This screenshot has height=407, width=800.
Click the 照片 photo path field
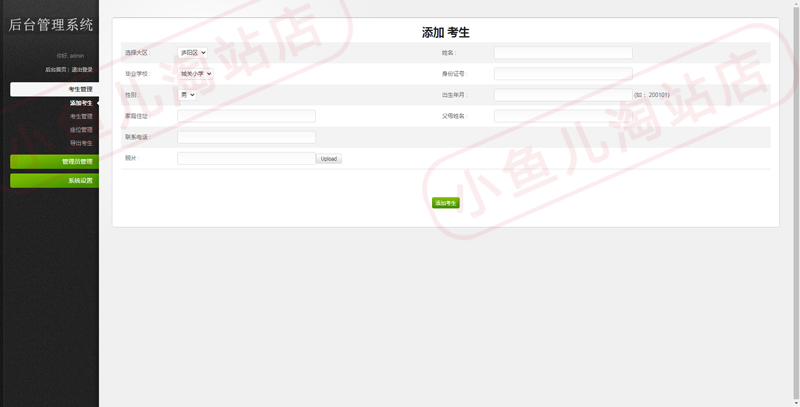point(246,158)
